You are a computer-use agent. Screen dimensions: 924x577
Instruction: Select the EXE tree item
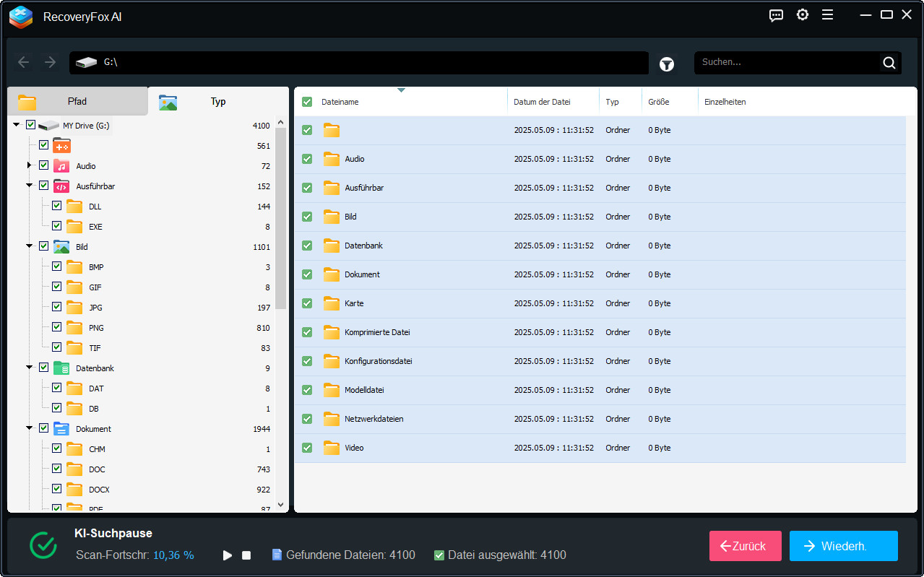[95, 227]
